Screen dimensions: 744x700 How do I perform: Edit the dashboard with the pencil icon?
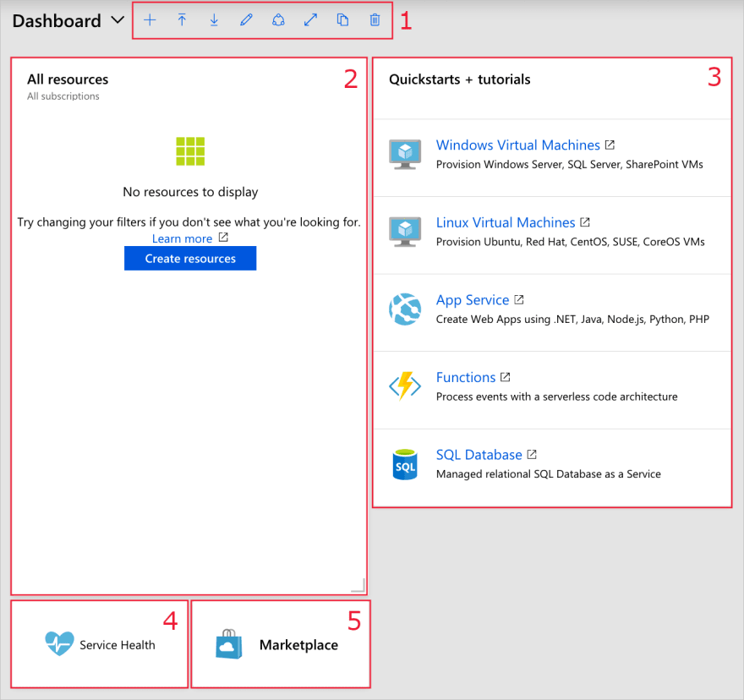click(x=246, y=20)
